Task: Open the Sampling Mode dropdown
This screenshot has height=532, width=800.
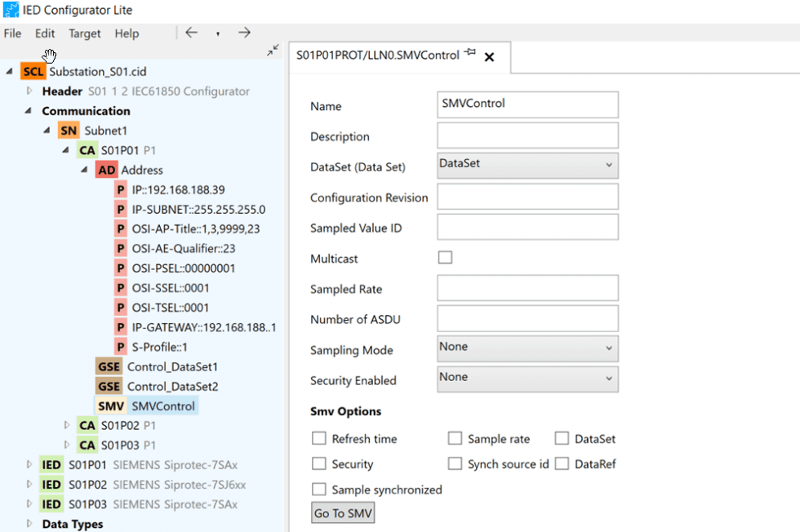Action: coord(527,348)
